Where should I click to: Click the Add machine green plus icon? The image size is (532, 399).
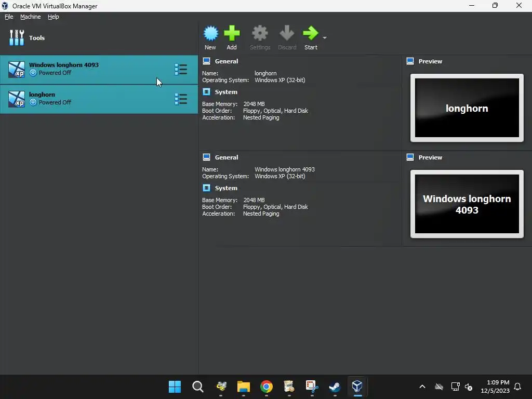click(x=232, y=33)
